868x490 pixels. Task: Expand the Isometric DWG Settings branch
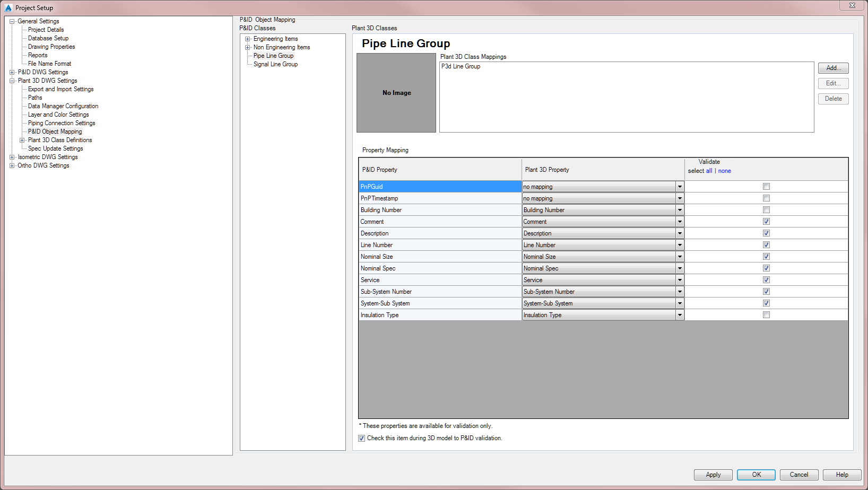pos(12,156)
